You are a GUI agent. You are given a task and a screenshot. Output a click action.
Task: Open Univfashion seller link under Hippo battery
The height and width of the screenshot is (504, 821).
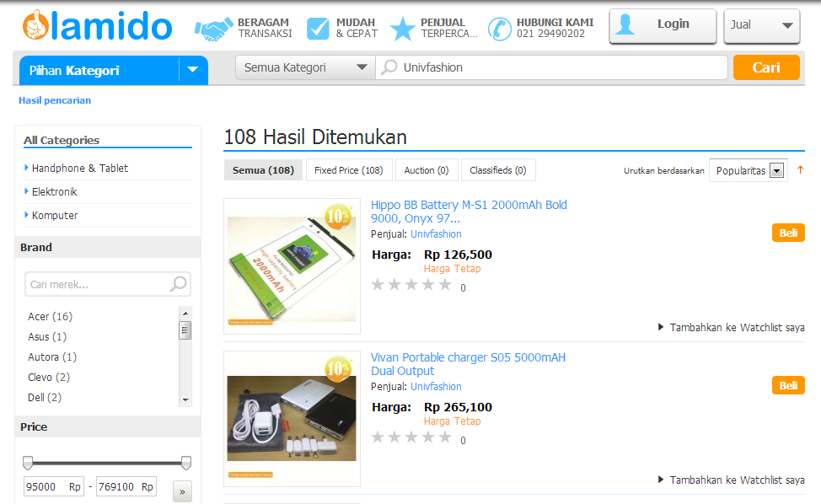tap(436, 234)
